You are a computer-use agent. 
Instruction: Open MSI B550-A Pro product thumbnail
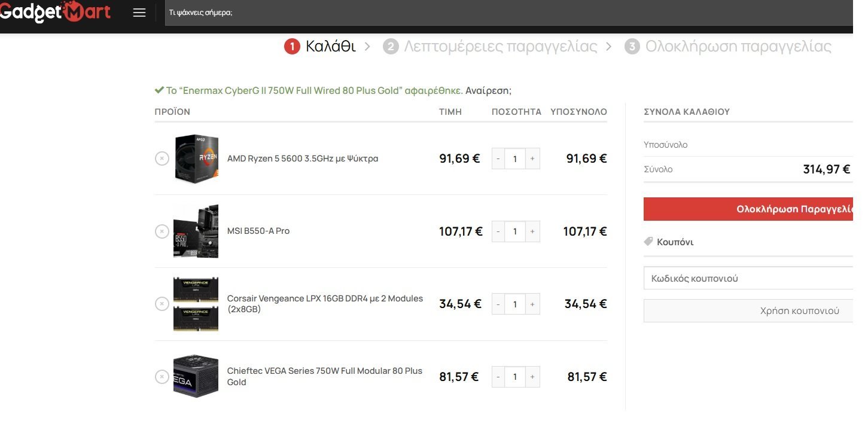196,231
